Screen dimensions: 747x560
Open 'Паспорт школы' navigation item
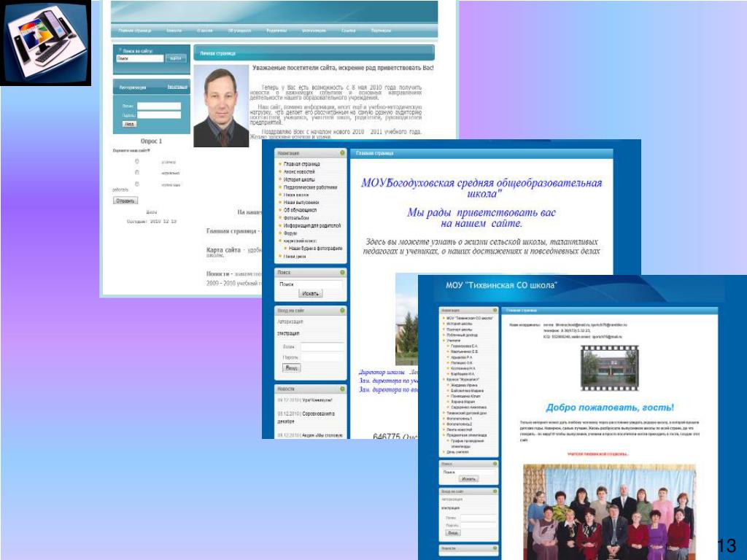tap(460, 329)
